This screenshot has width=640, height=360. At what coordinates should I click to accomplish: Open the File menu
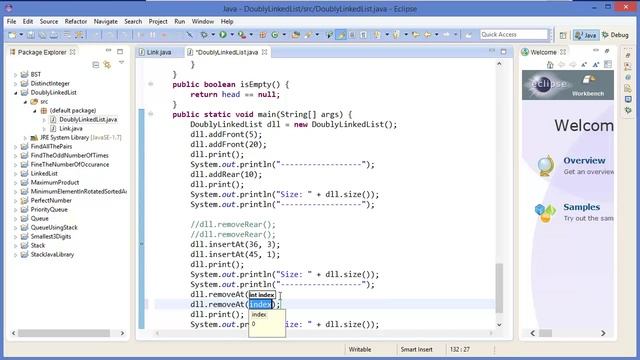pyautogui.click(x=11, y=21)
